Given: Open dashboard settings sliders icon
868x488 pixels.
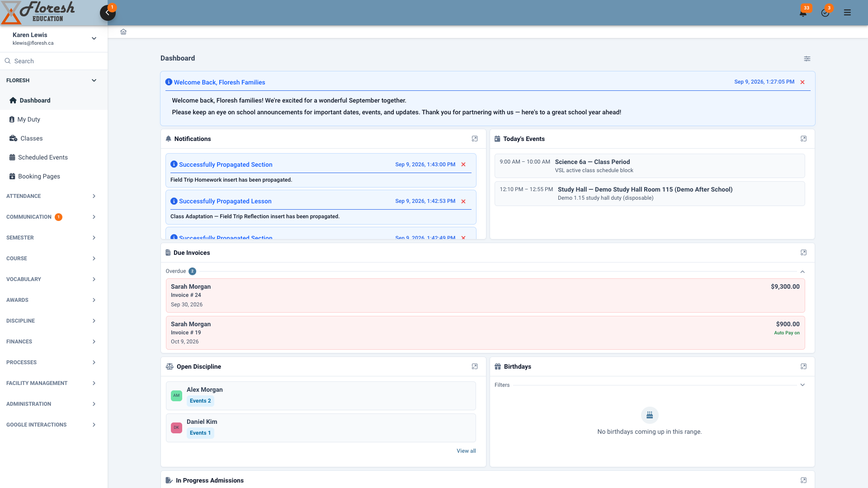Looking at the screenshot, I should (807, 58).
